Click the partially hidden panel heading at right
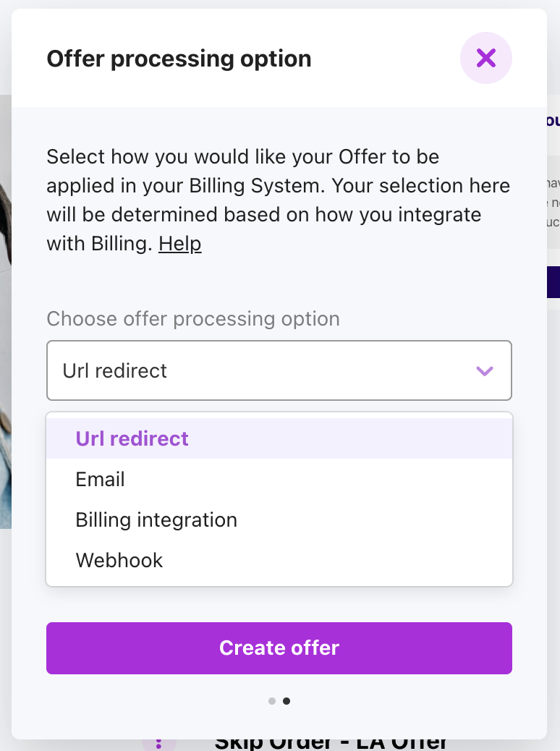The width and height of the screenshot is (560, 751). click(x=553, y=121)
